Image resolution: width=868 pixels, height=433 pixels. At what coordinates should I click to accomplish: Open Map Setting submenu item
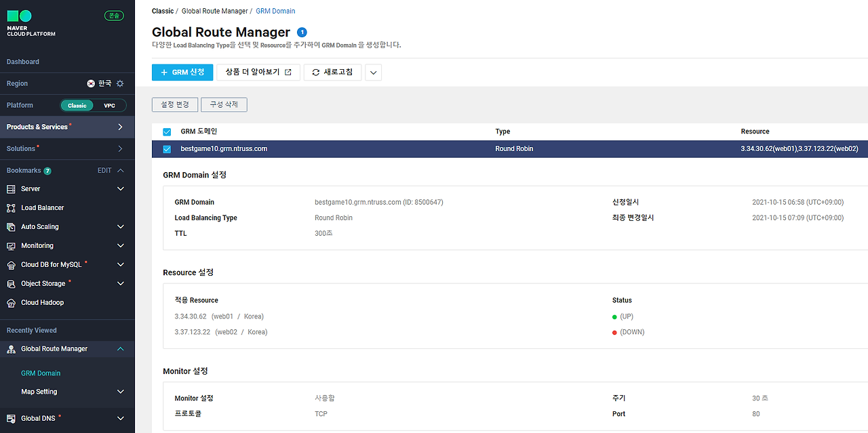pyautogui.click(x=39, y=392)
